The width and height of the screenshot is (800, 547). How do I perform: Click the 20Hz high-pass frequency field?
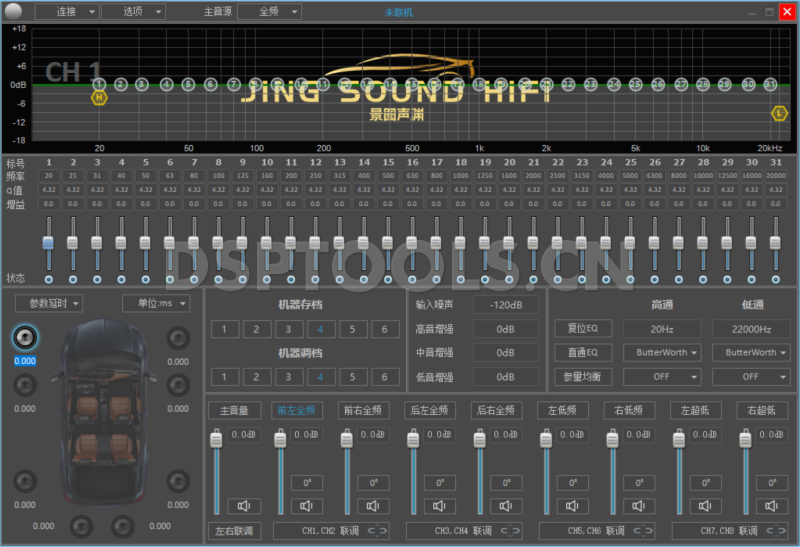pos(662,329)
